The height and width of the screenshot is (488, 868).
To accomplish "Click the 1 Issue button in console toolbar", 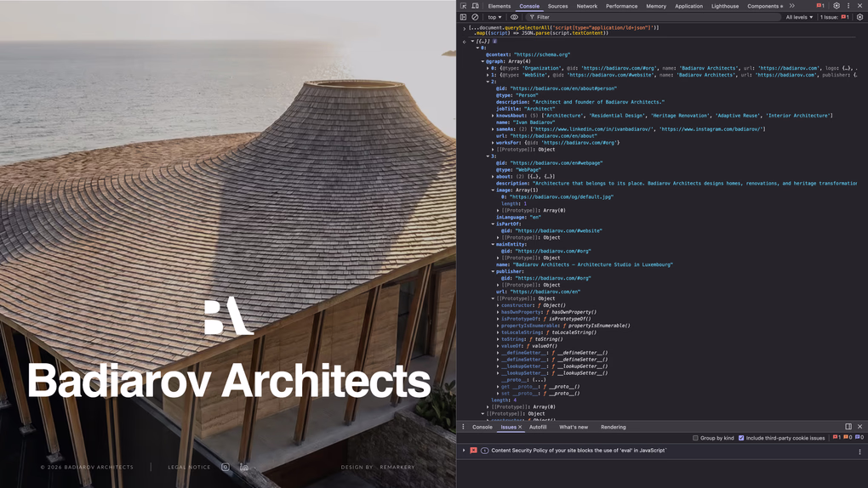I will click(x=834, y=17).
